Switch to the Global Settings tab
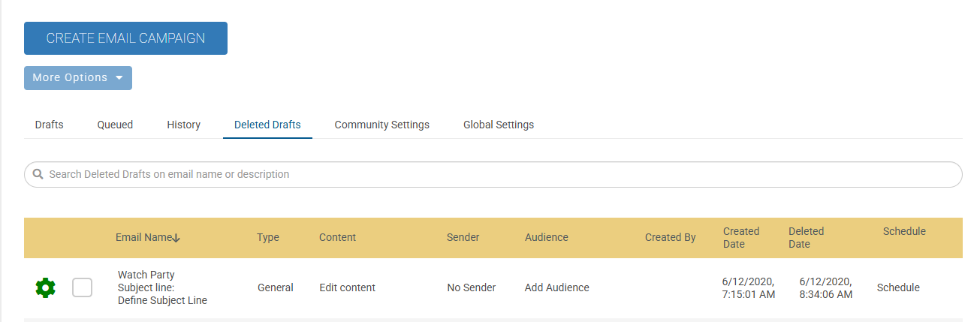This screenshot has width=980, height=322. tap(499, 125)
